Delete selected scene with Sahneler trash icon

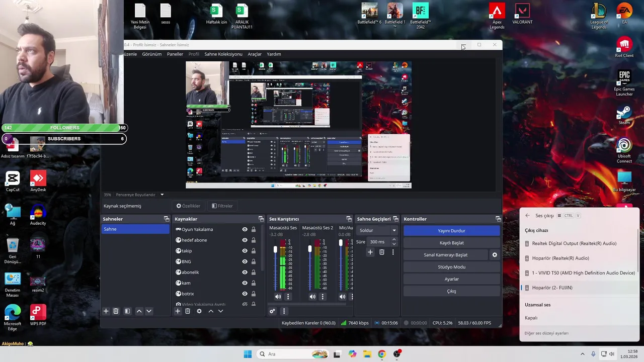(x=116, y=311)
